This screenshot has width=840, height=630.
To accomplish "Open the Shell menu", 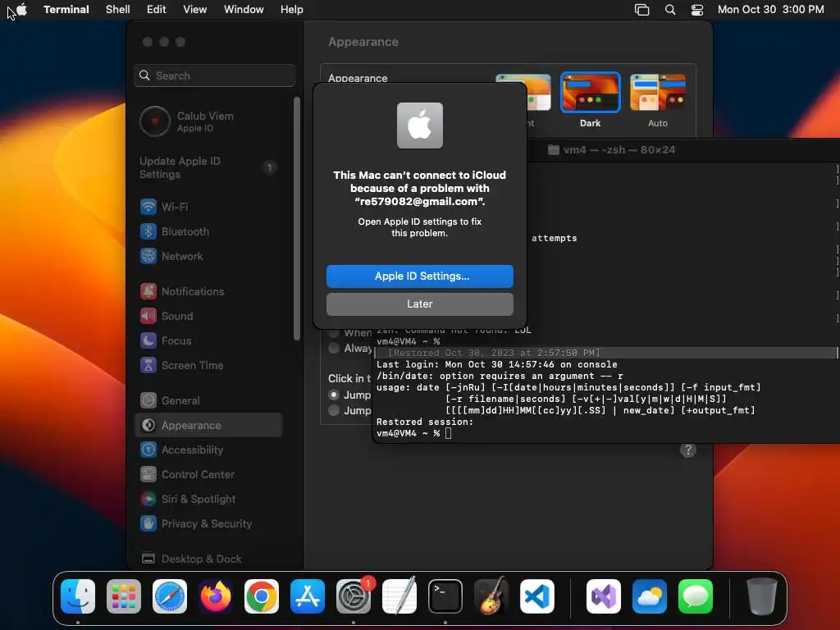I will 118,10.
